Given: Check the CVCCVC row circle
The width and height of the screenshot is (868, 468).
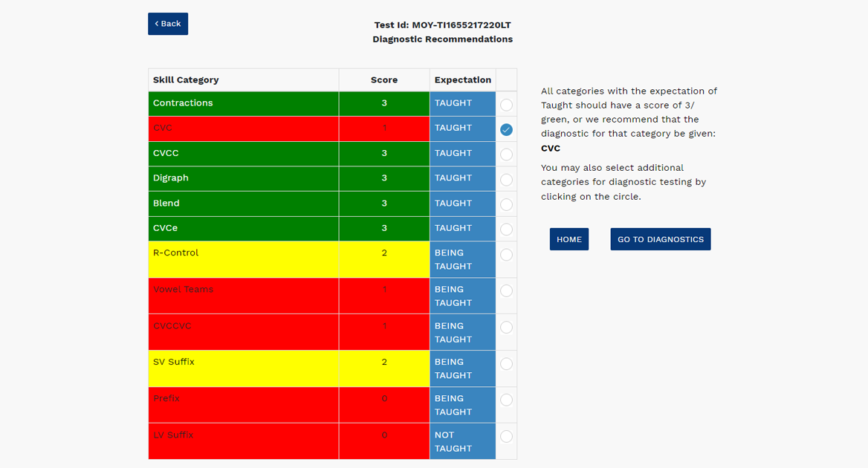Looking at the screenshot, I should click(x=506, y=327).
